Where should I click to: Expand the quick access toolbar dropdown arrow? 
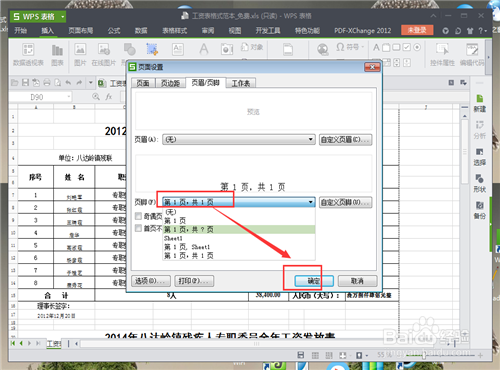(90, 82)
